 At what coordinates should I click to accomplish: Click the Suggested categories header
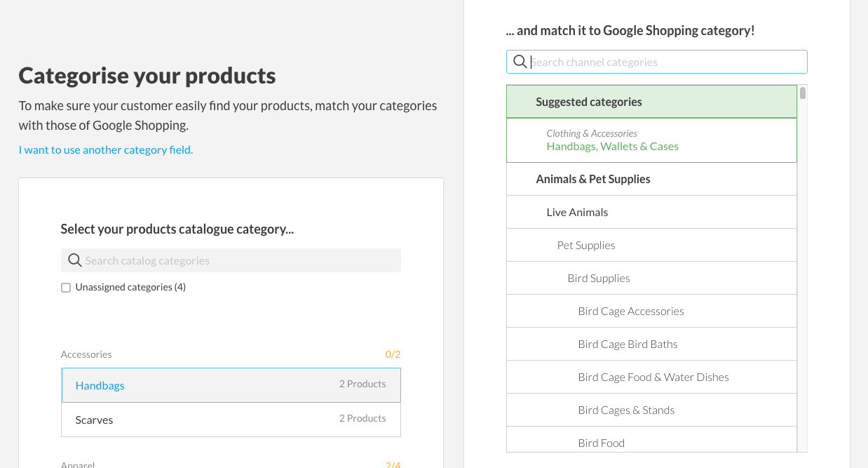tap(651, 102)
